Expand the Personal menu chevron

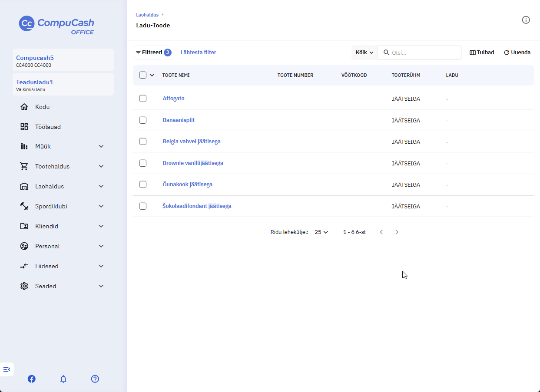(x=101, y=246)
